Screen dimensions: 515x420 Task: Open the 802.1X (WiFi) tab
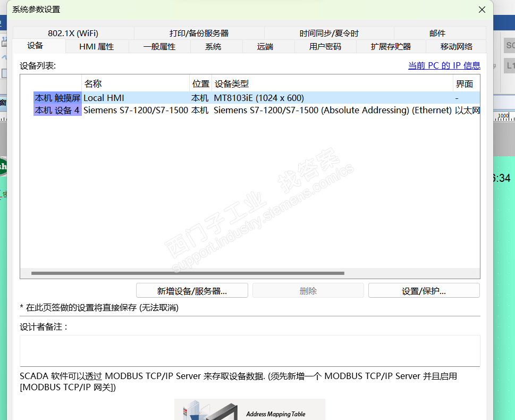[x=73, y=33]
